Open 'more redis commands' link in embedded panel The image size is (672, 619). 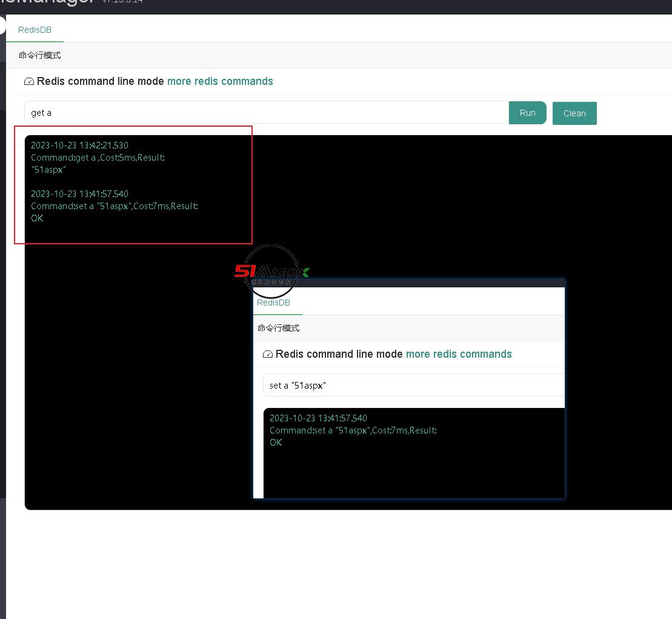pyautogui.click(x=458, y=354)
